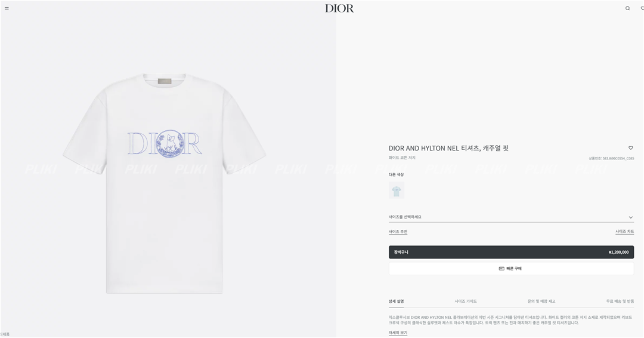The width and height of the screenshot is (644, 338).
Task: Click the DIOR logo
Action: coord(339,8)
